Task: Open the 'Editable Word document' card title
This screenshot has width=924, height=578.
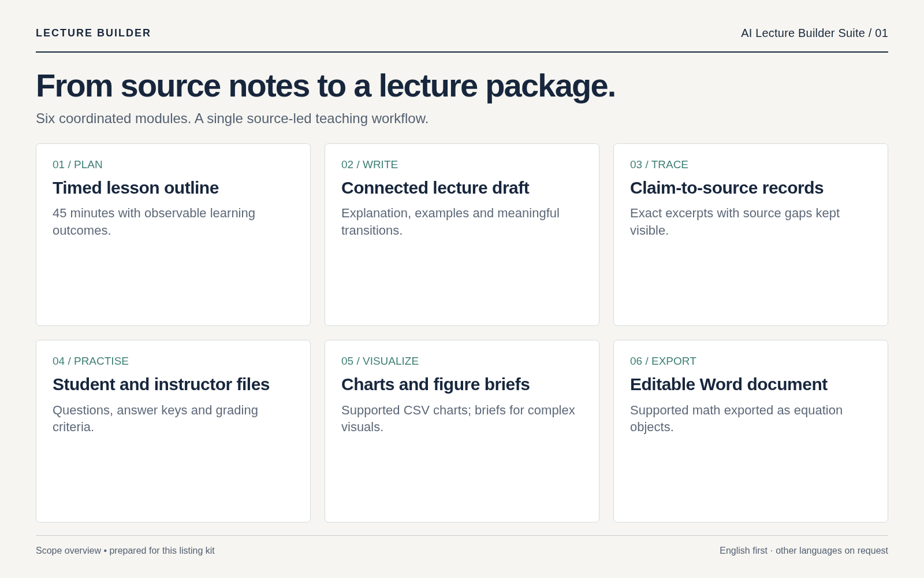Action: (x=729, y=384)
